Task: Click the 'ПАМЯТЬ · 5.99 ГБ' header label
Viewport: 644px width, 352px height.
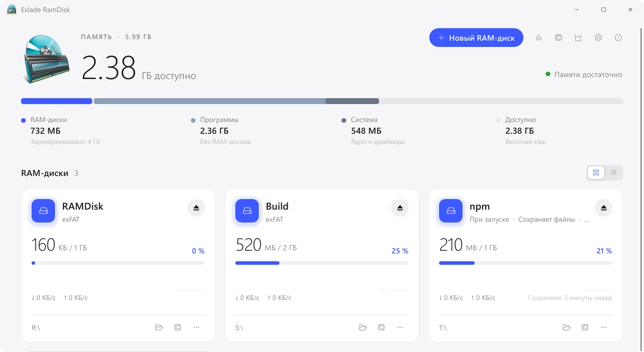Action: (116, 37)
